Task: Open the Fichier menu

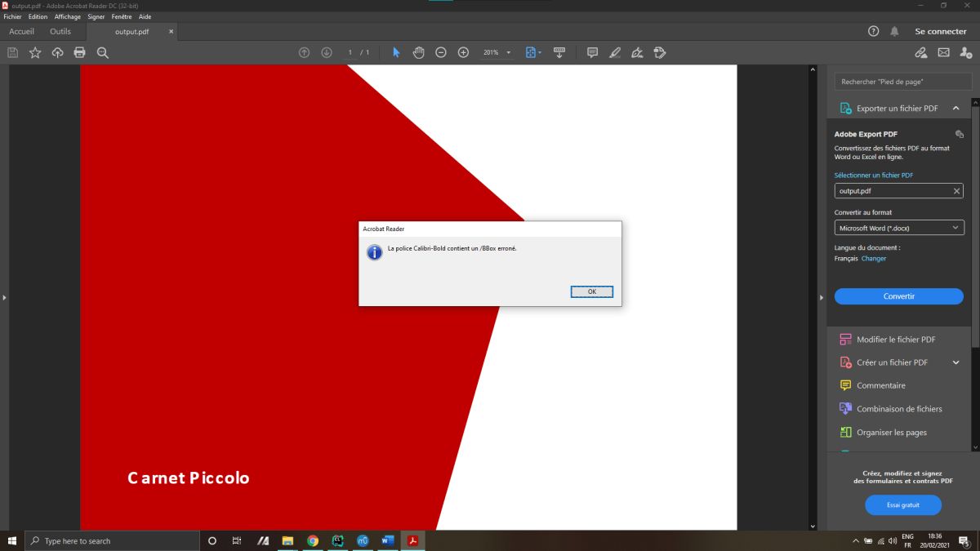Action: 12,16
